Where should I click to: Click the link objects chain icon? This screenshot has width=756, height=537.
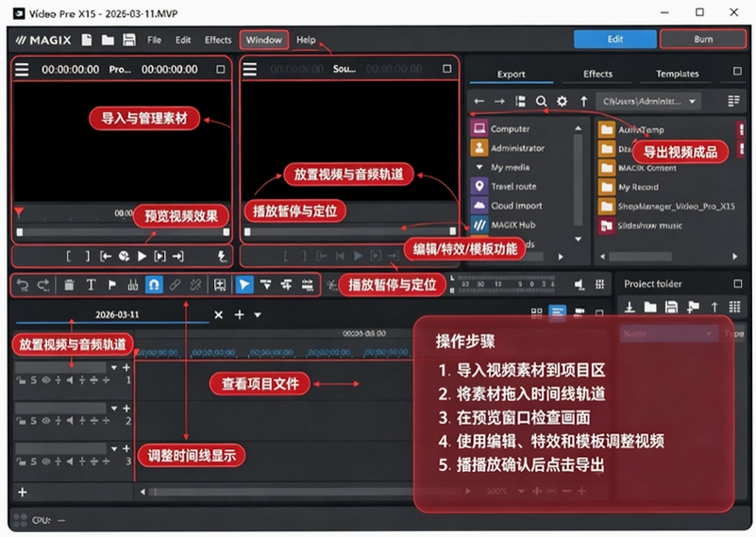coord(175,285)
